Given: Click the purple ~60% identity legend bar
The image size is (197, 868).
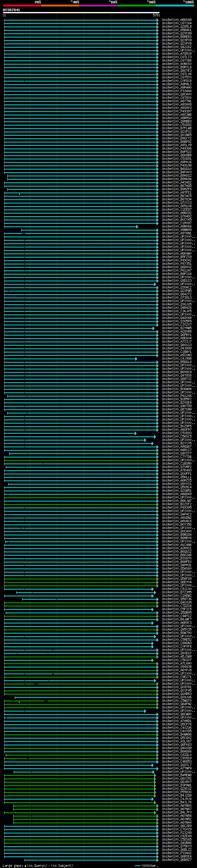Looking at the screenshot, I should [99, 6].
